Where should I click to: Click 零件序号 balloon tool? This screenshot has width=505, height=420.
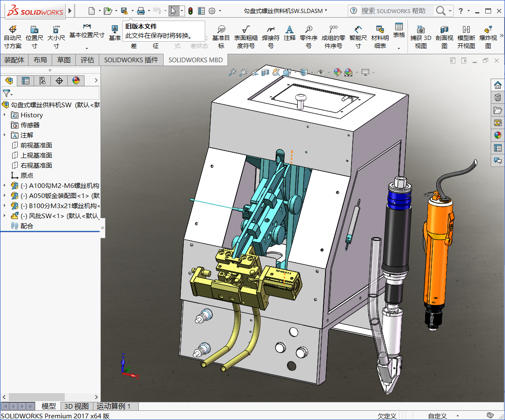[309, 37]
